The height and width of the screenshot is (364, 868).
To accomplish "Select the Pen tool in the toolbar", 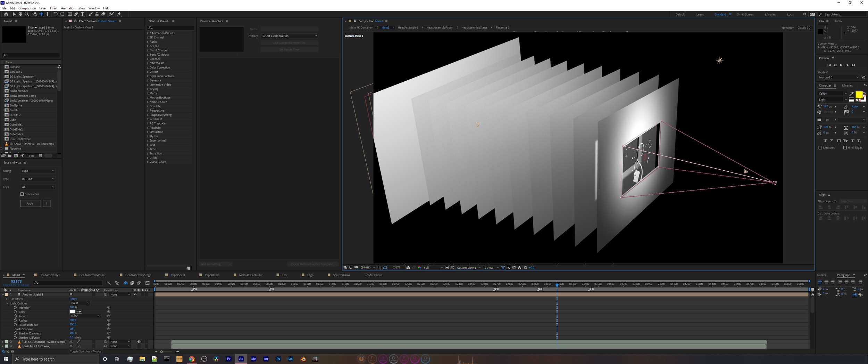I will pos(76,14).
